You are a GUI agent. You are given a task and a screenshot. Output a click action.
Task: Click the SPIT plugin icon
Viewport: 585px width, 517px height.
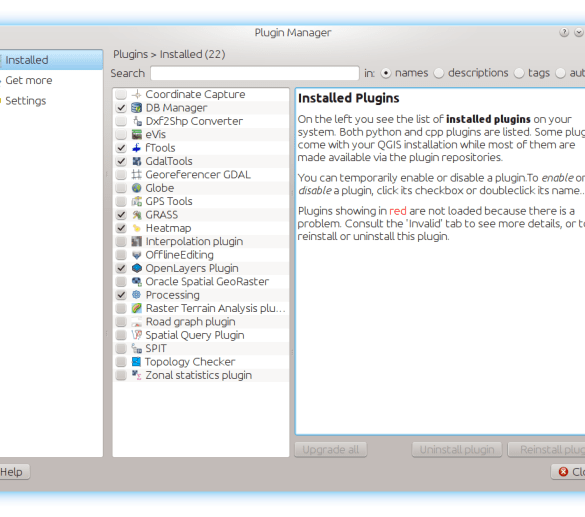[x=137, y=348]
